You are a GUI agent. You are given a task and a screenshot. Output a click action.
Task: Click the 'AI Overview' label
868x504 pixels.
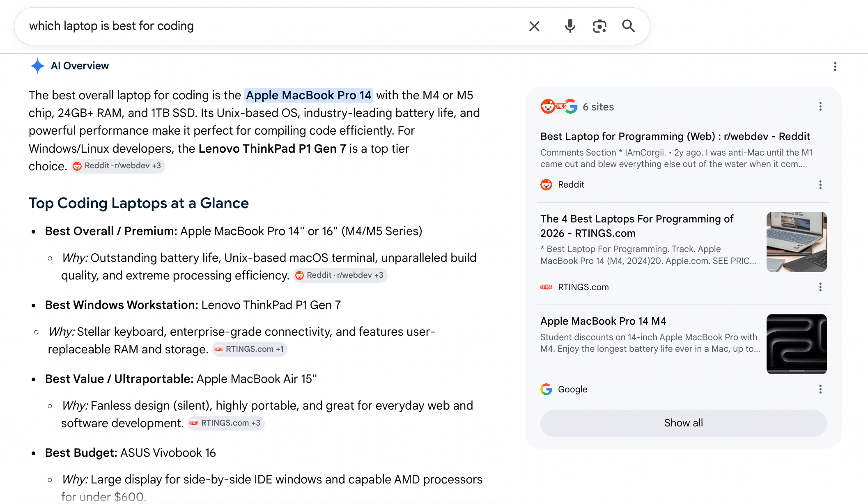click(80, 66)
